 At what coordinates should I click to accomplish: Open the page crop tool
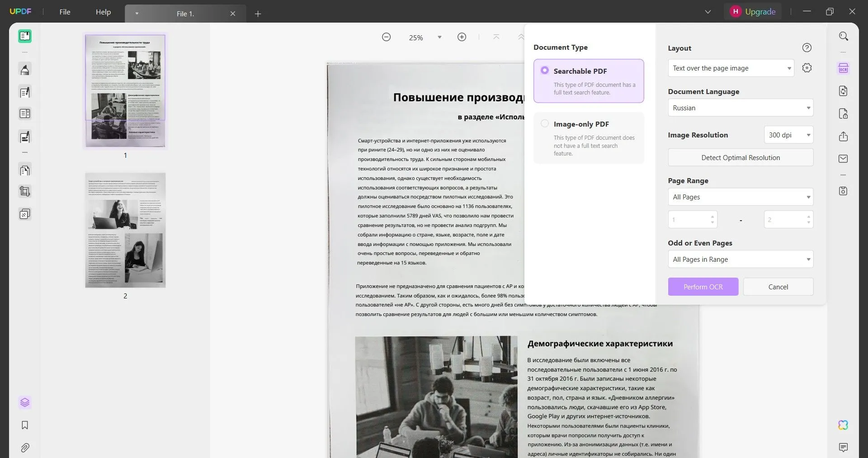24,191
